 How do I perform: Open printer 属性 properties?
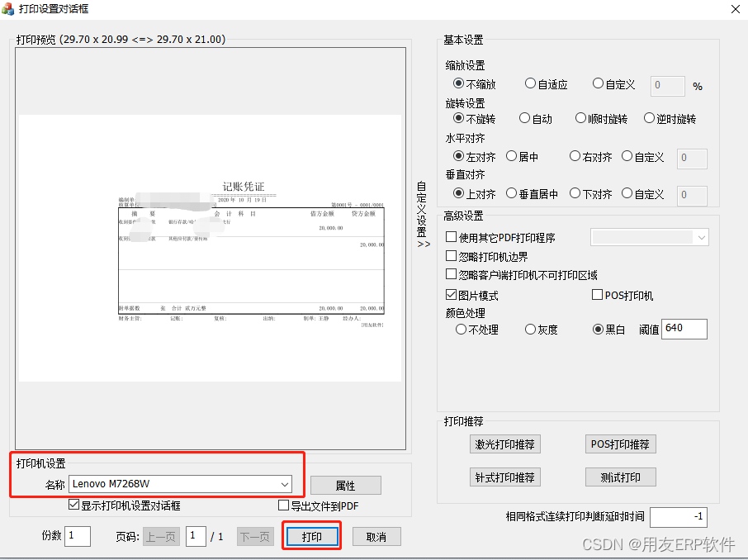346,486
